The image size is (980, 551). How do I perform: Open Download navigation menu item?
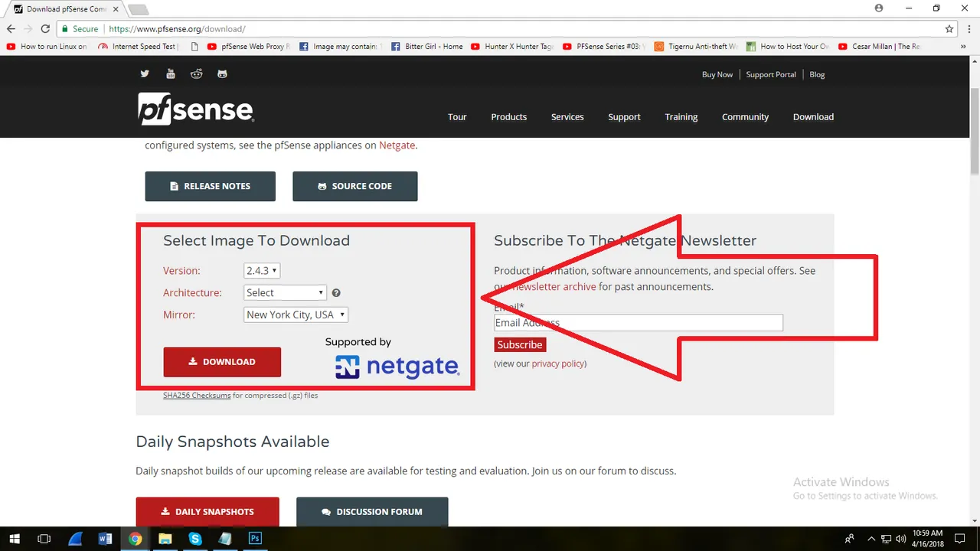point(813,117)
